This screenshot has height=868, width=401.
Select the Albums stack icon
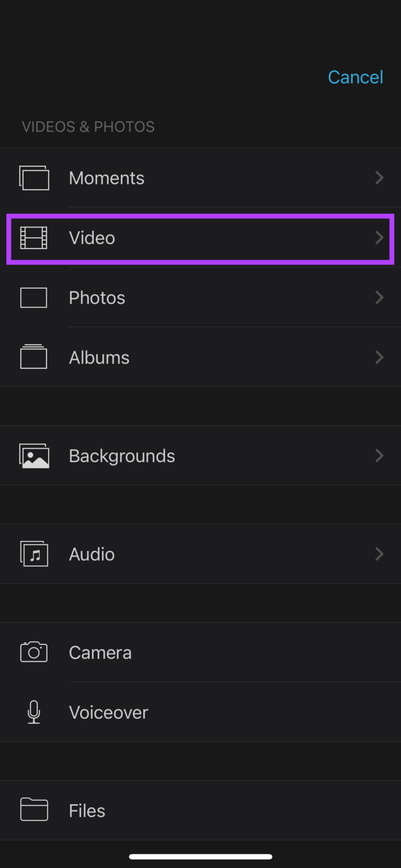(33, 357)
